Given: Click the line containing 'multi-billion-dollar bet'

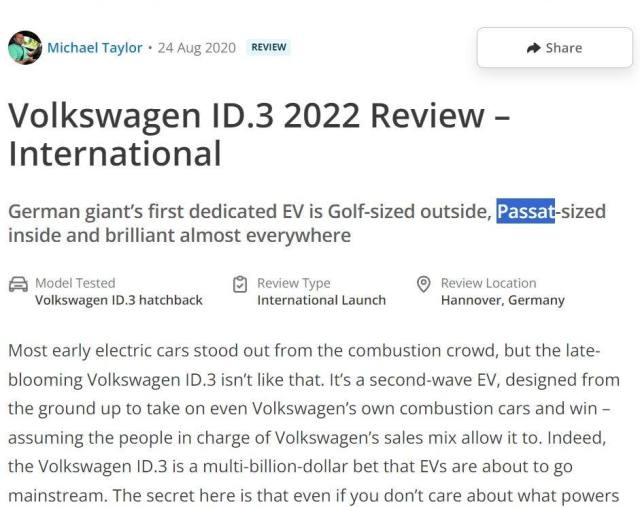Looking at the screenshot, I should [290, 467].
